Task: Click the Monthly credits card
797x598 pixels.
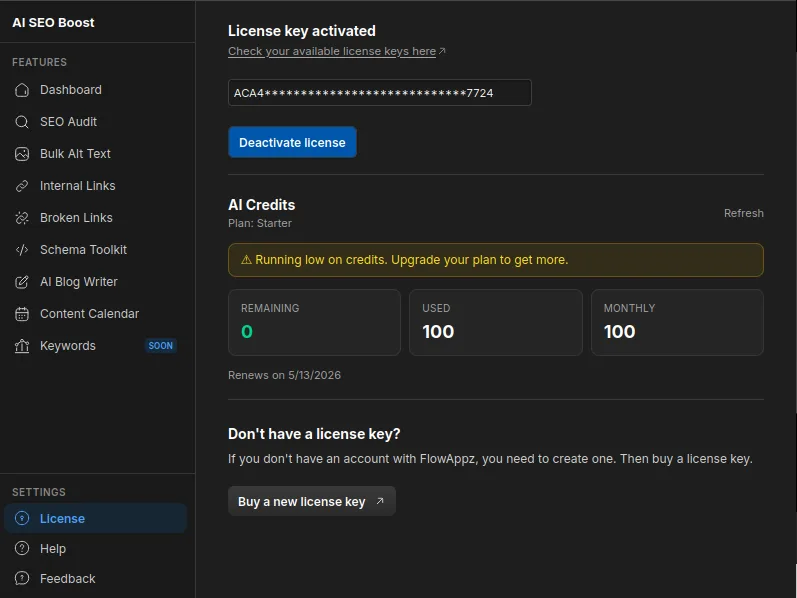Action: tap(677, 322)
